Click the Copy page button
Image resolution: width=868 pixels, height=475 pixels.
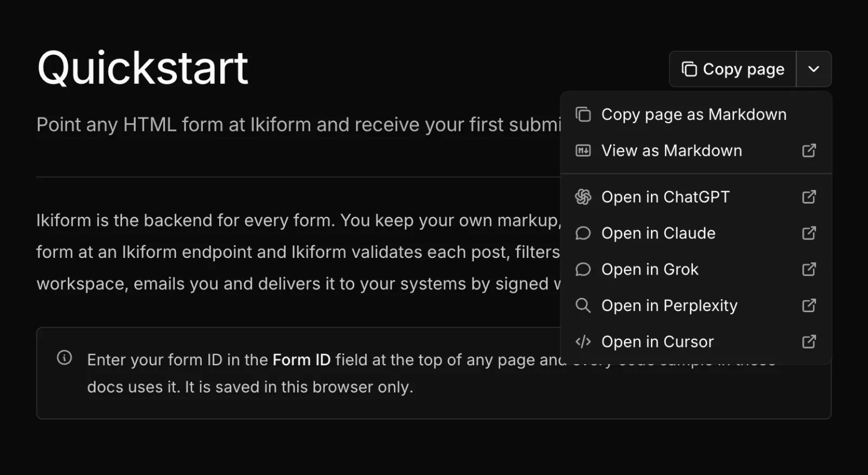click(x=732, y=69)
